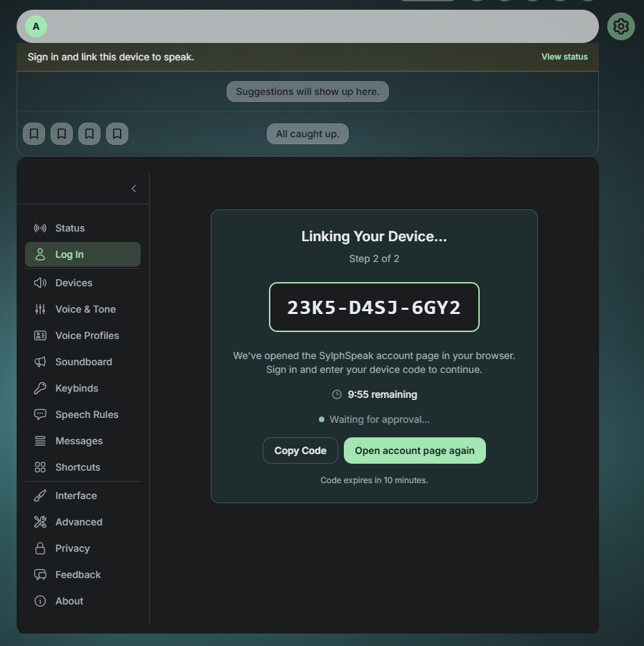Click the first bookmark icon button
This screenshot has height=646, width=644.
pos(34,134)
